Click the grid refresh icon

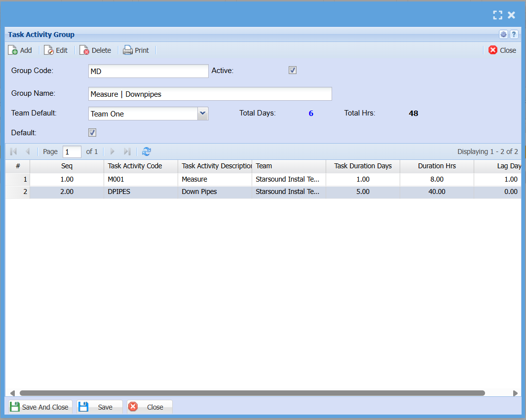point(147,152)
